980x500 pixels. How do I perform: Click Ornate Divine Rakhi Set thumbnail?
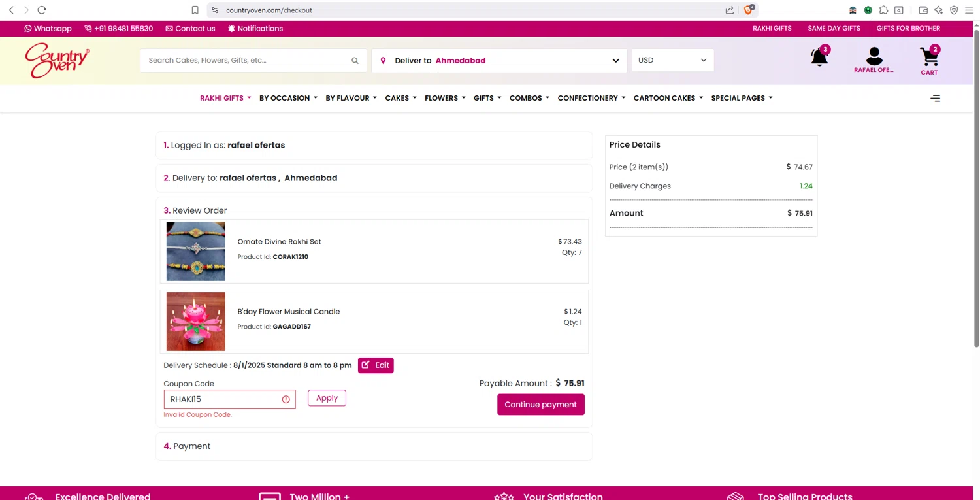point(195,252)
